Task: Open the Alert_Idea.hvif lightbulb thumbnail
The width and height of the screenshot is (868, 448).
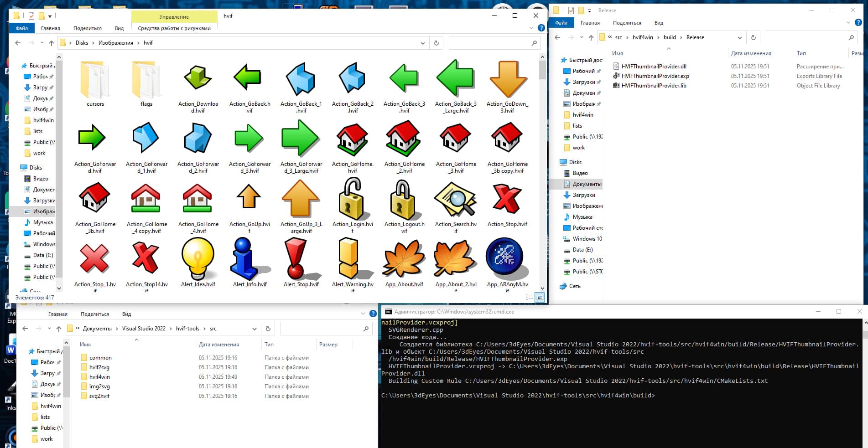Action: [198, 259]
